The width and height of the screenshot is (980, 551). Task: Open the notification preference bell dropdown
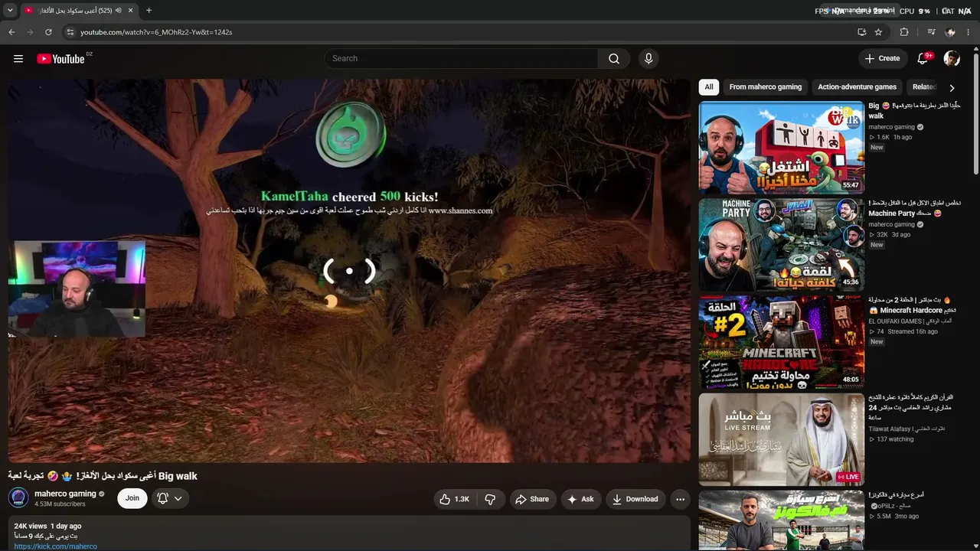point(170,499)
